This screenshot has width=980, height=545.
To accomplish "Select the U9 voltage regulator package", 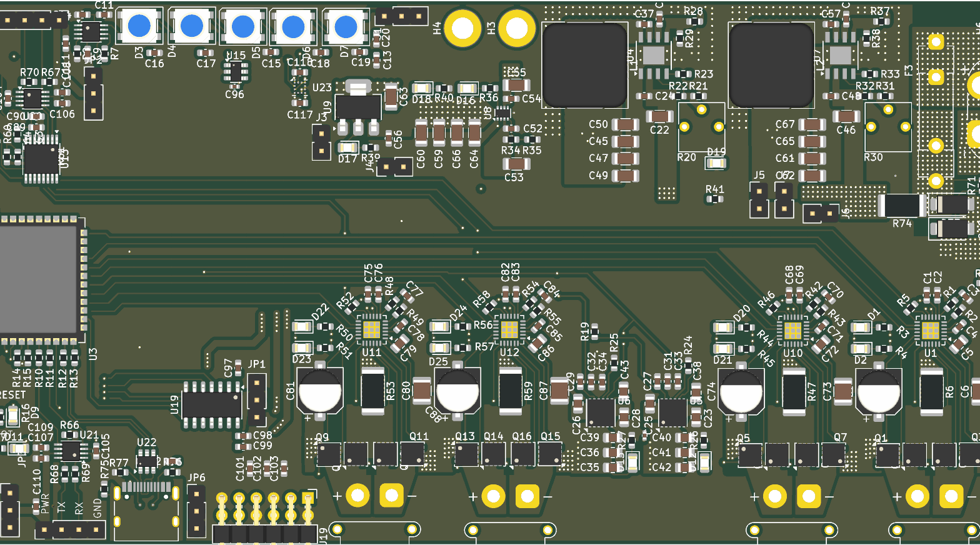I will [x=358, y=107].
